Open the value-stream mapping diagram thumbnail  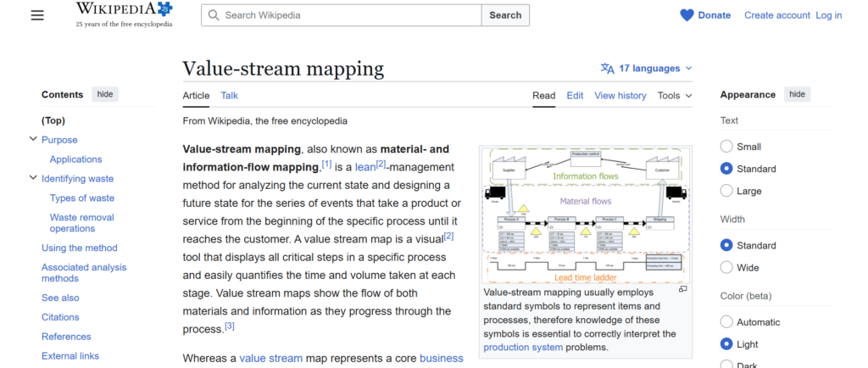[x=585, y=215]
